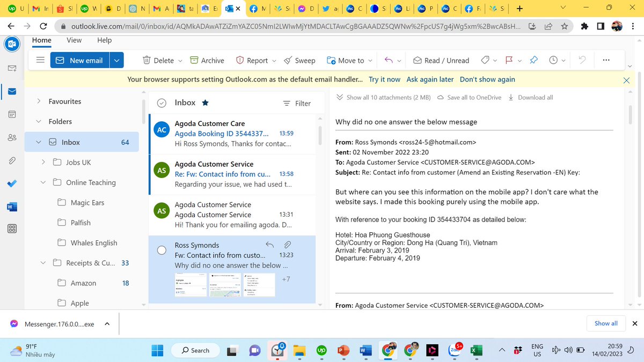Open the Filter menu in message list
This screenshot has height=362, width=644.
pyautogui.click(x=297, y=104)
